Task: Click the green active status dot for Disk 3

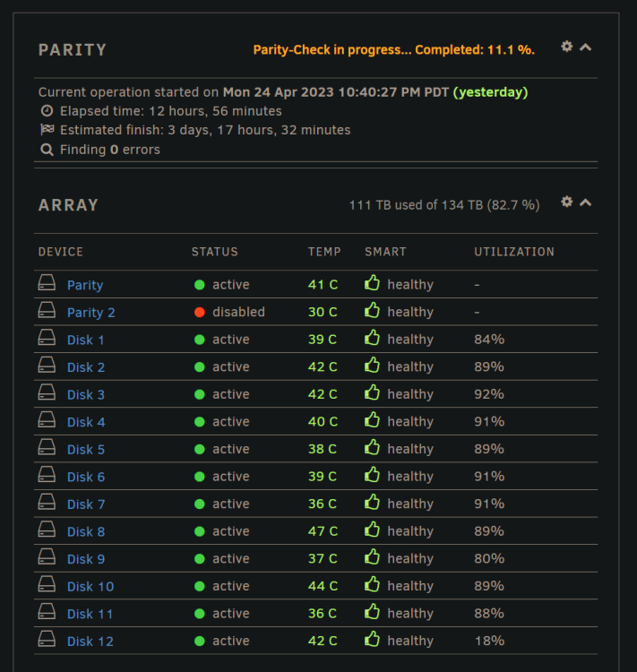Action: [199, 394]
